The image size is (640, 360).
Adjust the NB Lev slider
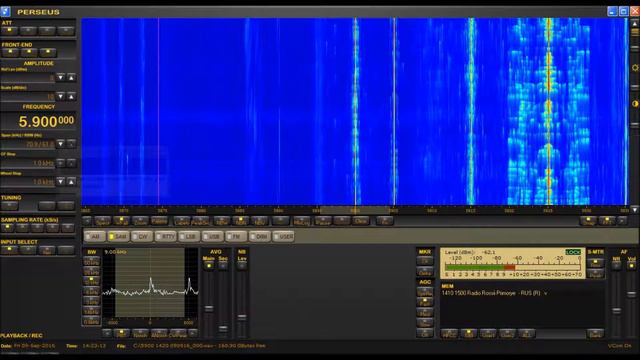(242, 317)
